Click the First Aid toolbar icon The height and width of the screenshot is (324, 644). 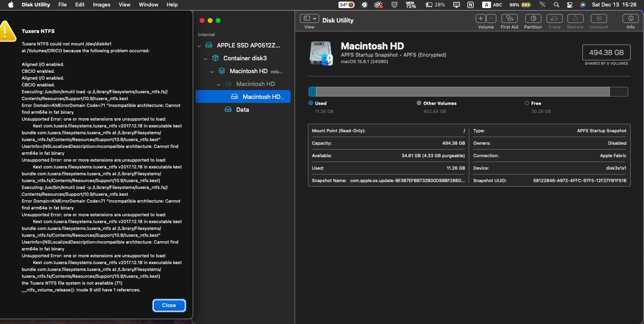[509, 18]
